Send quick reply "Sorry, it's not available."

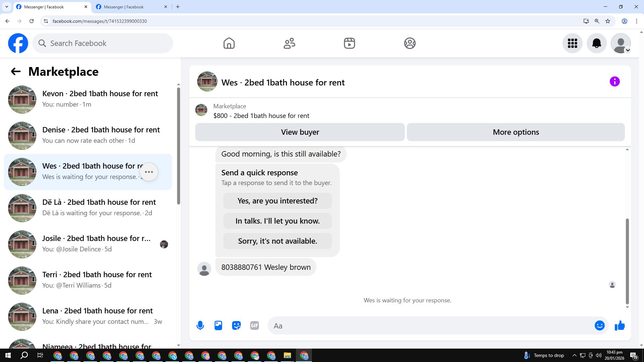click(277, 241)
